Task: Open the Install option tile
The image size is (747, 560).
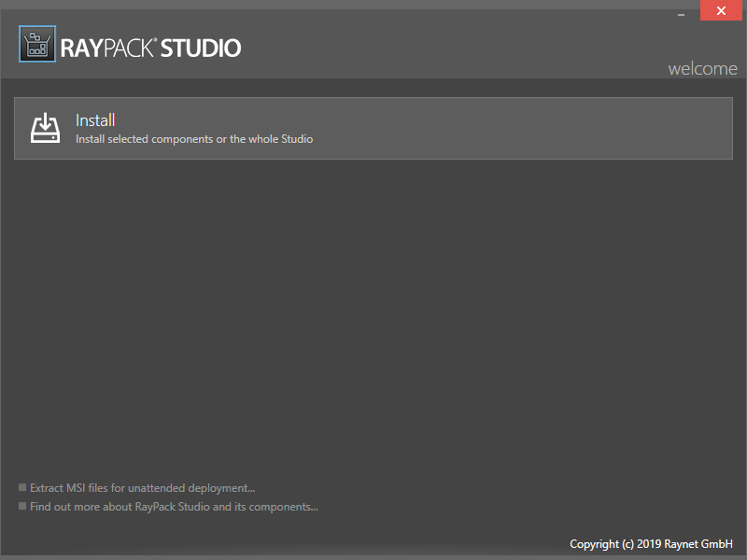Action: click(373, 128)
